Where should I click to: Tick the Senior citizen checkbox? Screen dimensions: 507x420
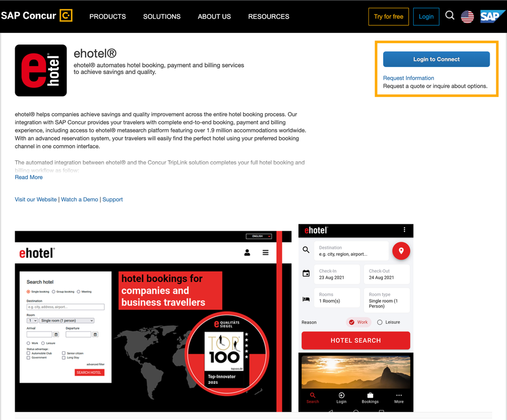[64, 353]
